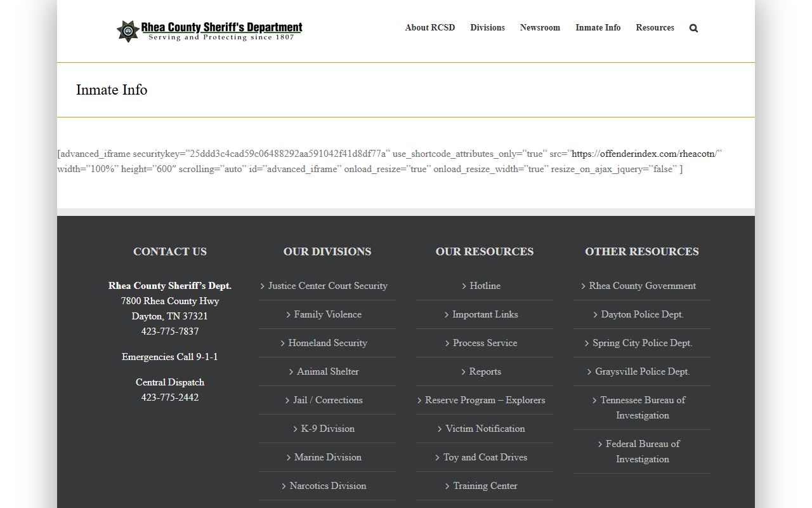Open the search magnifier icon in the header
Image resolution: width=812 pixels, height=508 pixels.
(x=693, y=28)
